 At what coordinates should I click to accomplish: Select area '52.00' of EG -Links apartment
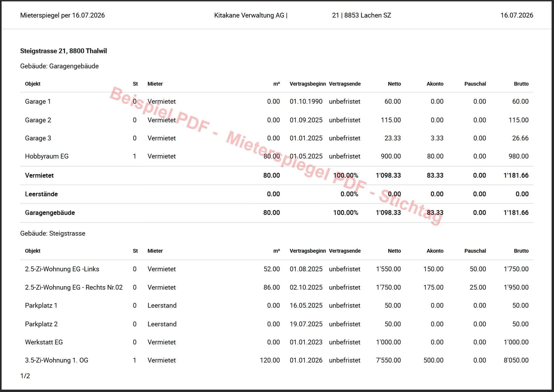(x=272, y=269)
